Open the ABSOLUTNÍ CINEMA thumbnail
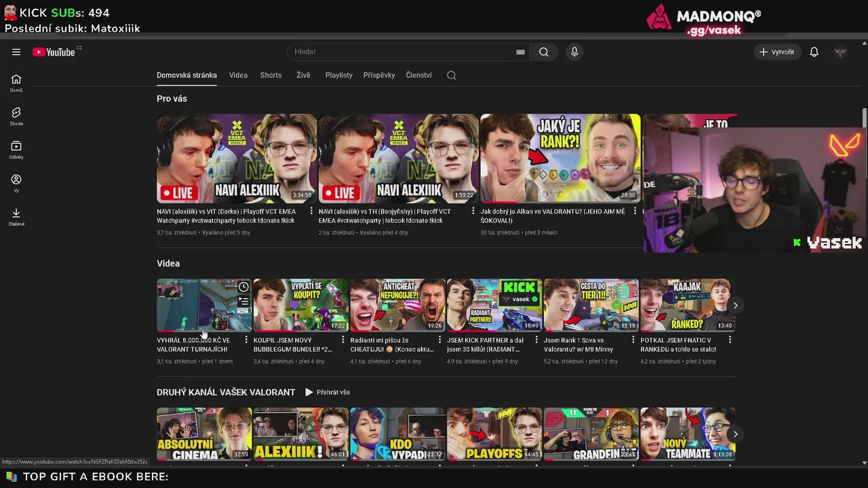 (204, 434)
